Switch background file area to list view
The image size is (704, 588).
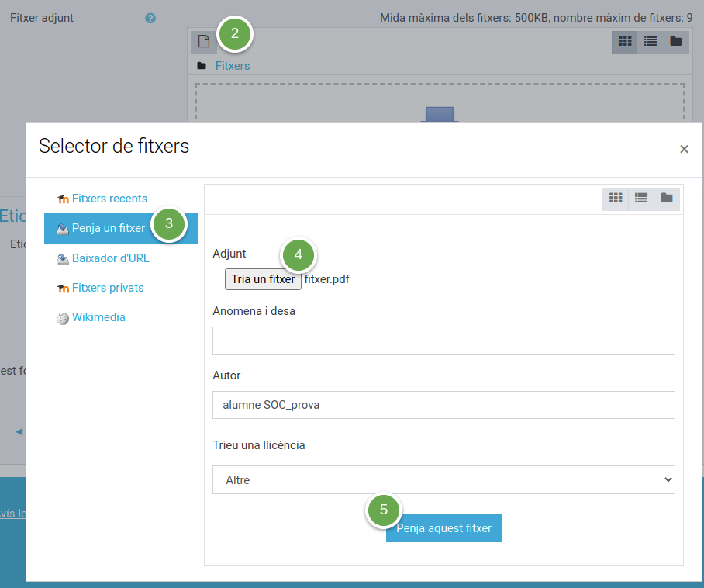coord(651,42)
